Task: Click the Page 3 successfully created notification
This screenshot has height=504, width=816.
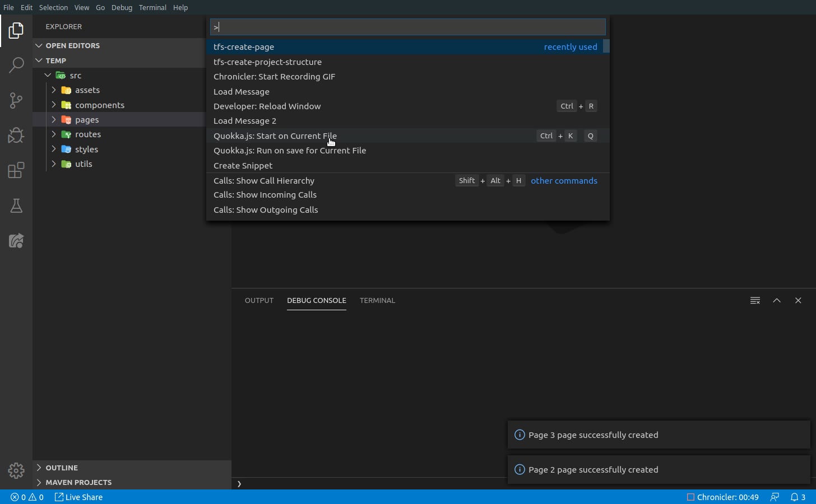Action: click(x=659, y=435)
